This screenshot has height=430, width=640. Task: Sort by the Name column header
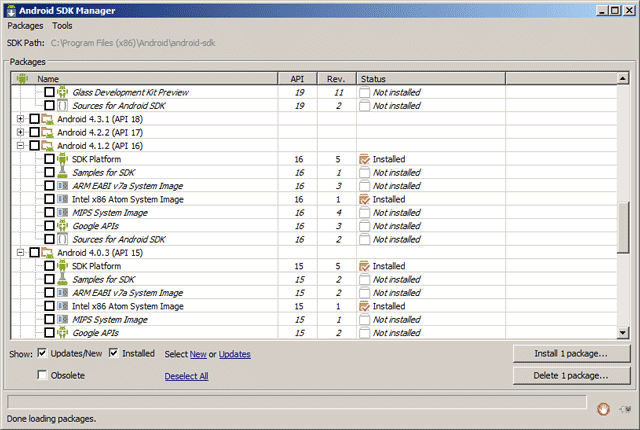pos(144,79)
